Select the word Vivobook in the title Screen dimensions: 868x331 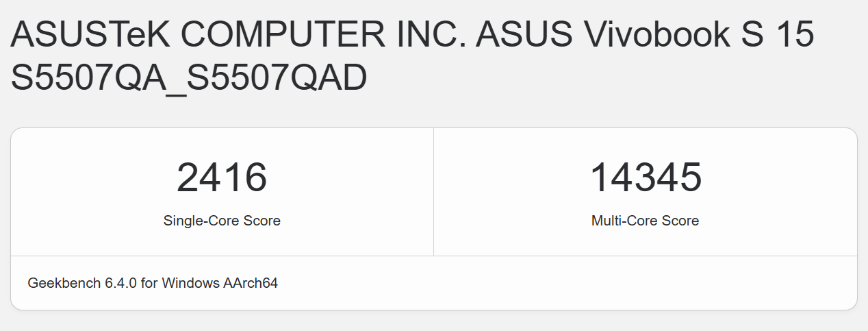pos(653,35)
